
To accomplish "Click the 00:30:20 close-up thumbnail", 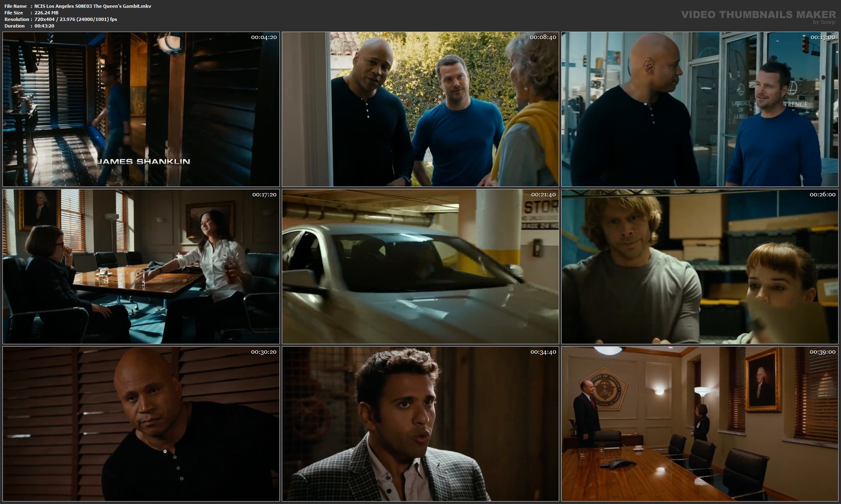I will 141,424.
